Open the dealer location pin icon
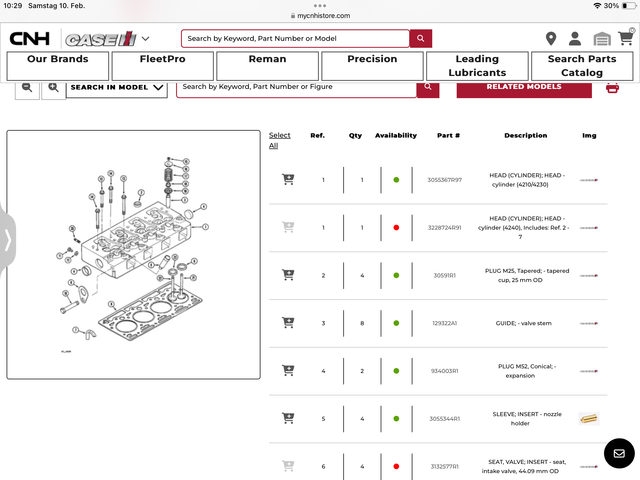Viewport: 640px width, 480px height. [x=551, y=38]
